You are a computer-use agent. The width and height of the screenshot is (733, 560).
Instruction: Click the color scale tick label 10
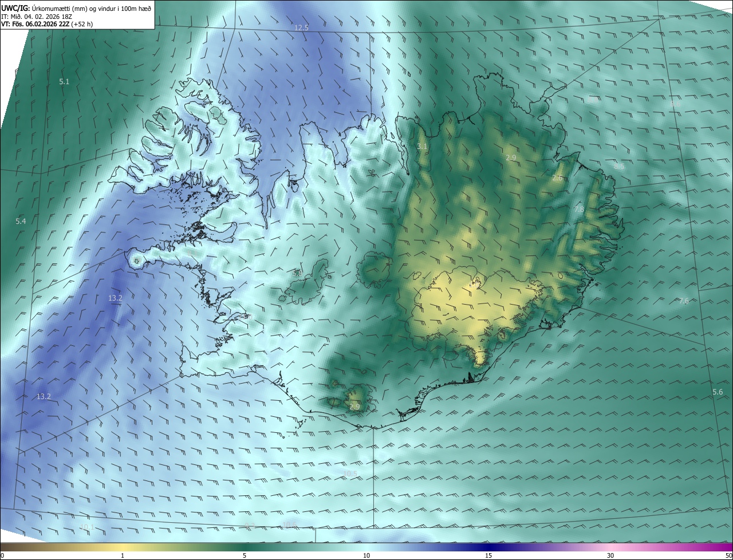pyautogui.click(x=366, y=555)
